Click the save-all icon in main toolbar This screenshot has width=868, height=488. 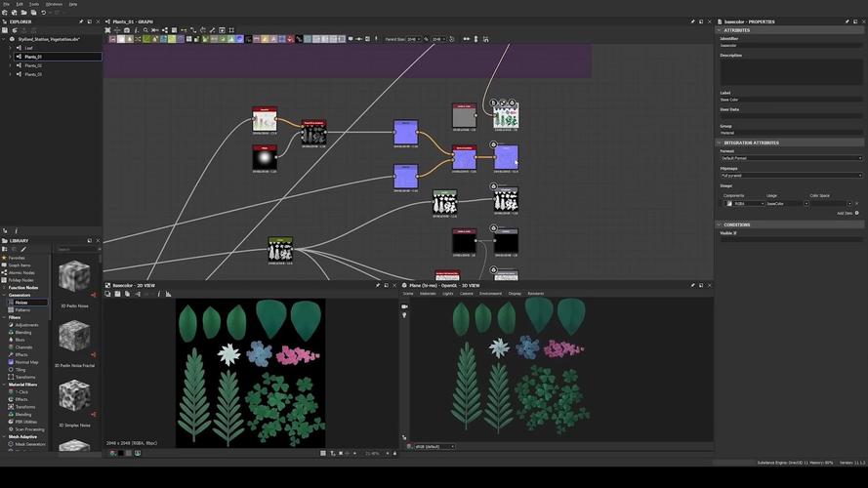point(34,12)
